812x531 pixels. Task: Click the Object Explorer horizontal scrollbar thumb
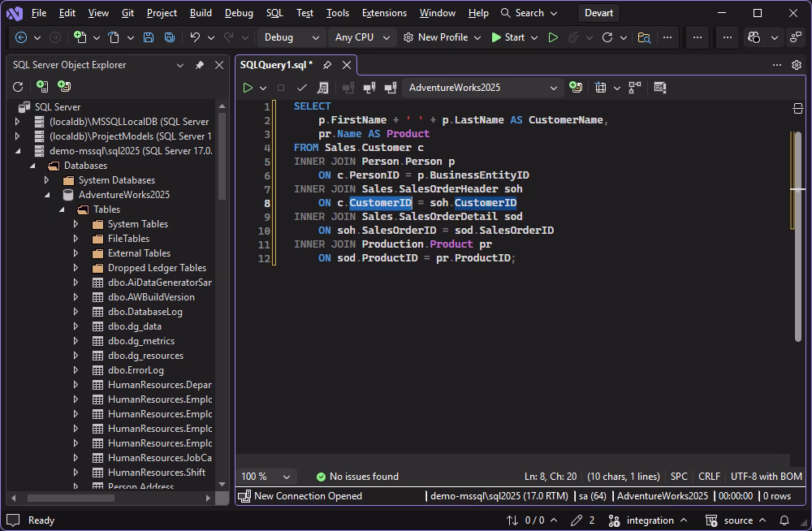[71, 498]
